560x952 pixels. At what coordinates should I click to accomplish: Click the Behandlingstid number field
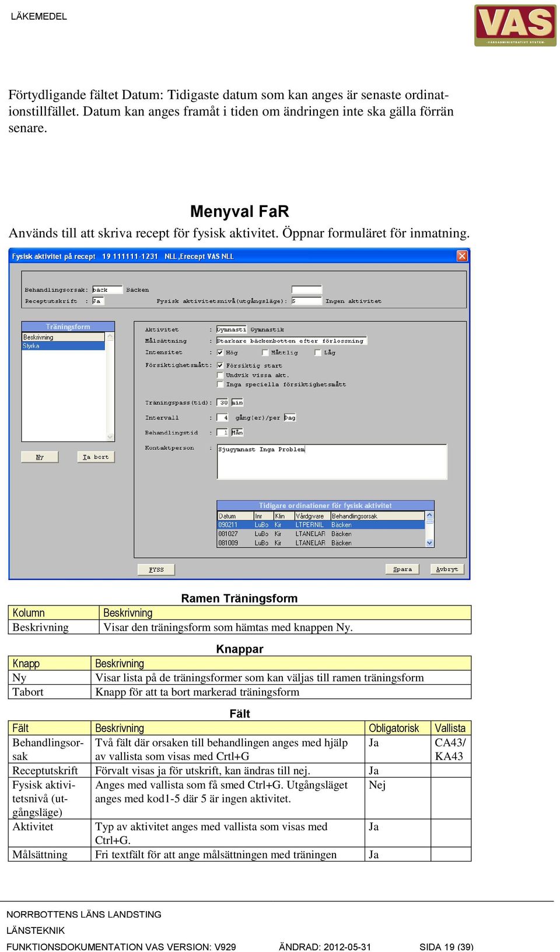[x=222, y=432]
